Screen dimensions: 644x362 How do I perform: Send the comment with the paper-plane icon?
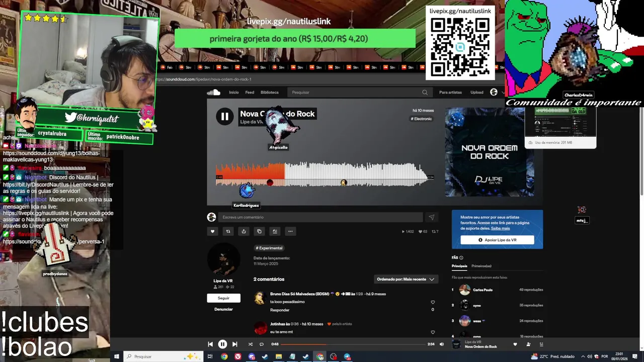[x=431, y=217]
